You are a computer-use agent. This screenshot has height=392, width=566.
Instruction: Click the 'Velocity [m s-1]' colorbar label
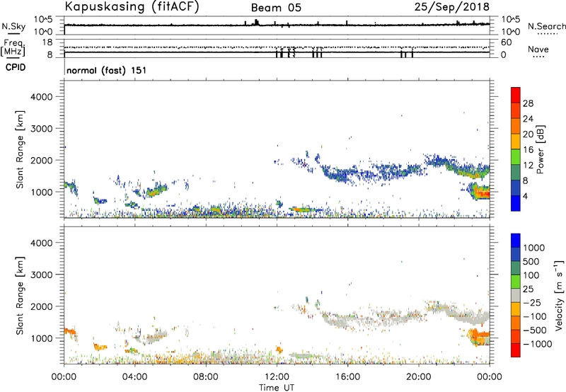[x=559, y=295]
